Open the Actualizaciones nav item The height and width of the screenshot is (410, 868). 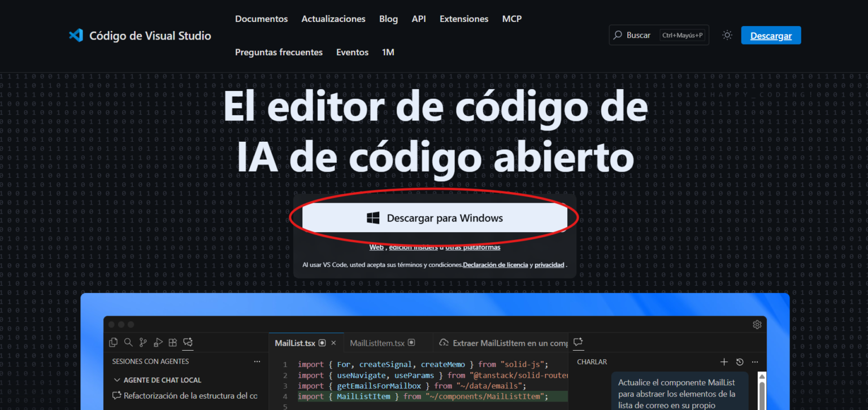[x=333, y=19]
